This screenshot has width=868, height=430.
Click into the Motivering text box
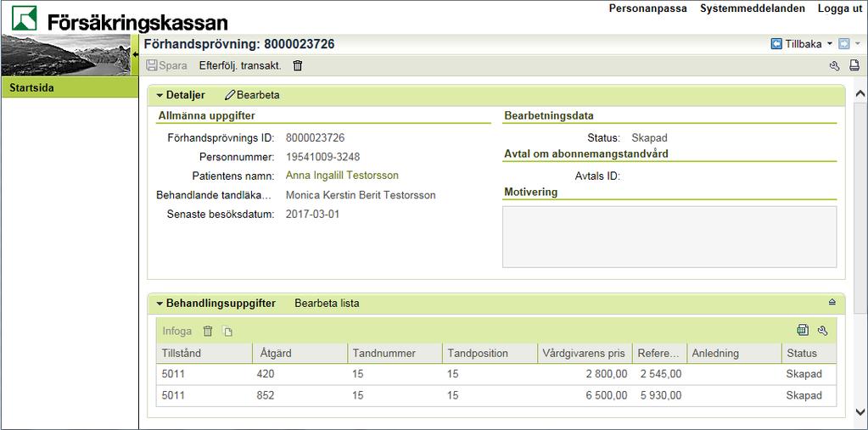pyautogui.click(x=669, y=237)
